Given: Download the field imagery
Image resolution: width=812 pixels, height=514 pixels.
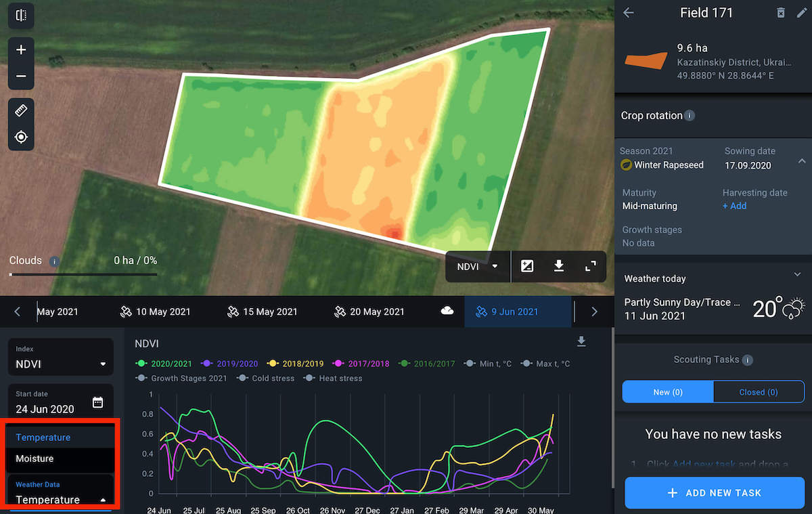Looking at the screenshot, I should 558,266.
